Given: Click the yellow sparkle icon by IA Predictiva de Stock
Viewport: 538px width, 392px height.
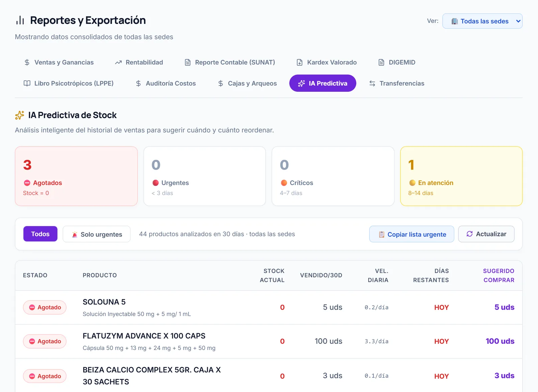Looking at the screenshot, I should coord(20,115).
